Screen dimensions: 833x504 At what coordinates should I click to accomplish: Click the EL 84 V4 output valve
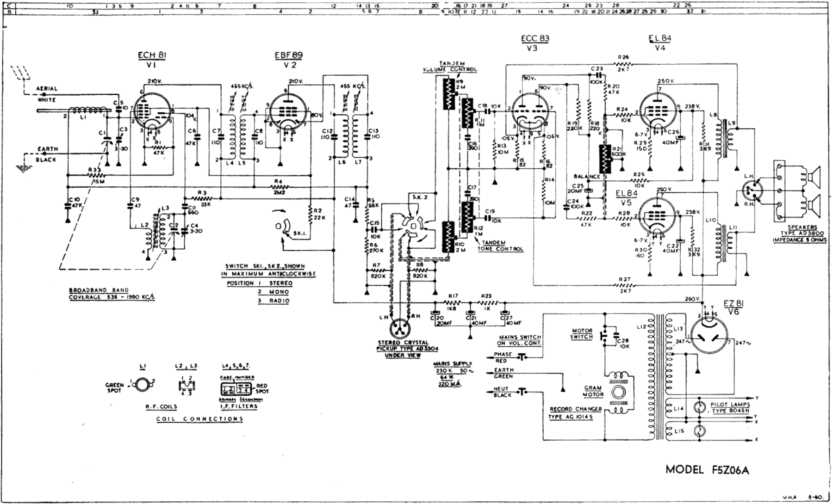point(657,110)
